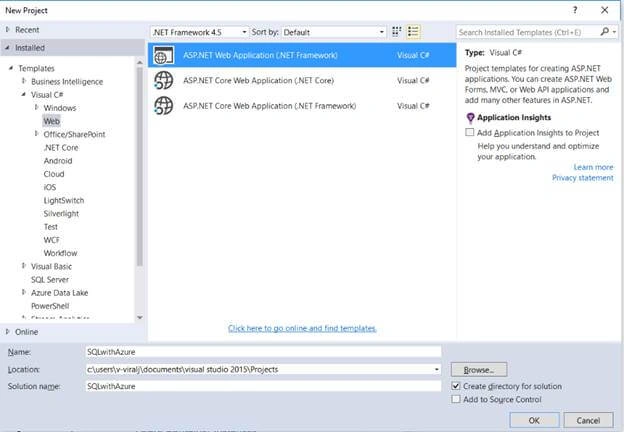Screen dimensions: 624x432
Task: Select ASP.NET Web Application (.NET Framework) template
Action: 302,55
